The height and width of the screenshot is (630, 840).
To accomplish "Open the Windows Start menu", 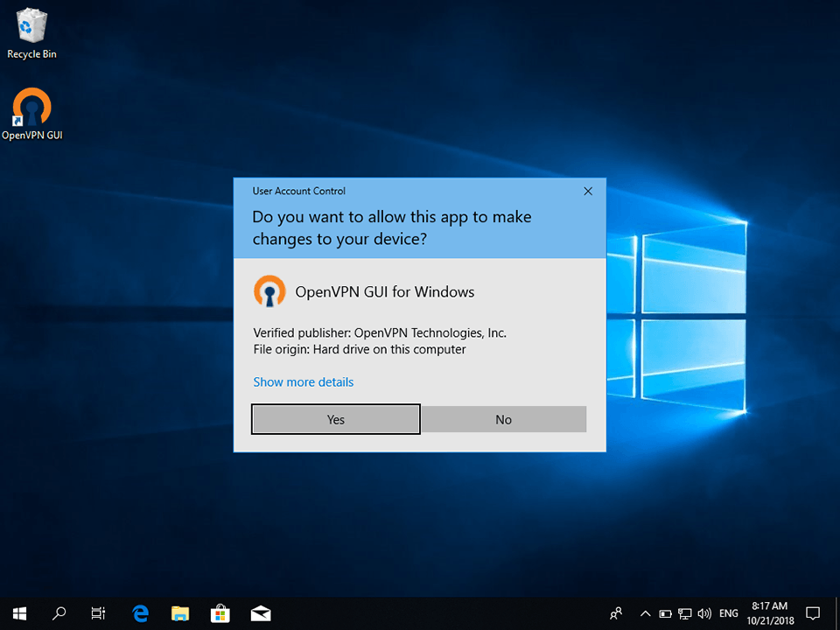I will point(19,613).
